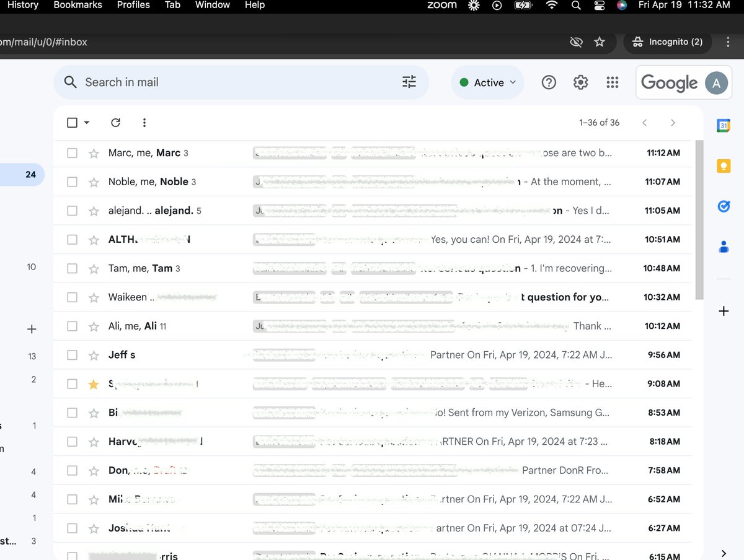This screenshot has width=744, height=560.
Task: Open Gmail settings gear
Action: pos(580,82)
